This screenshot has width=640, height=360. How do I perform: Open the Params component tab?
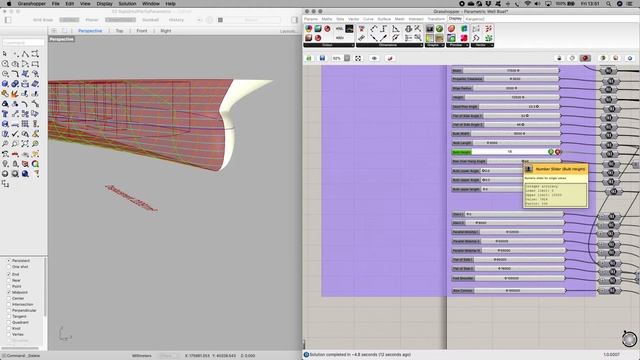tap(311, 19)
